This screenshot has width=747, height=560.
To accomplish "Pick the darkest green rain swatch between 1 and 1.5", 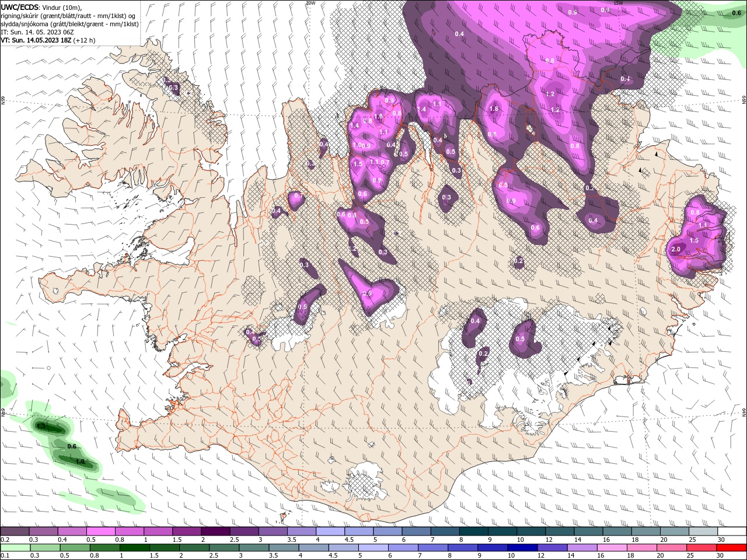I will (134, 548).
